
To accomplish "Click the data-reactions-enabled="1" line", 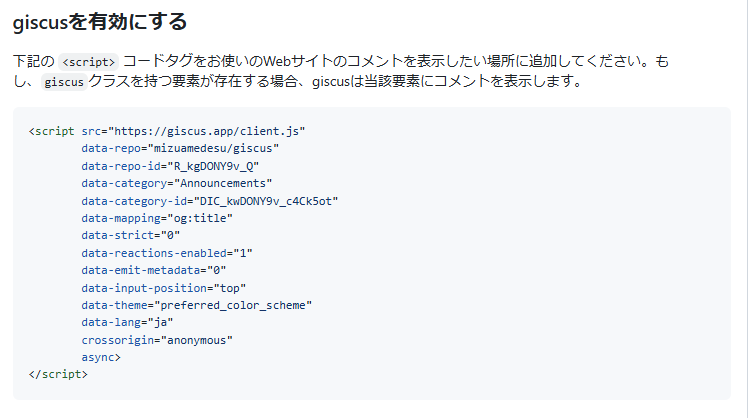I will (x=167, y=253).
